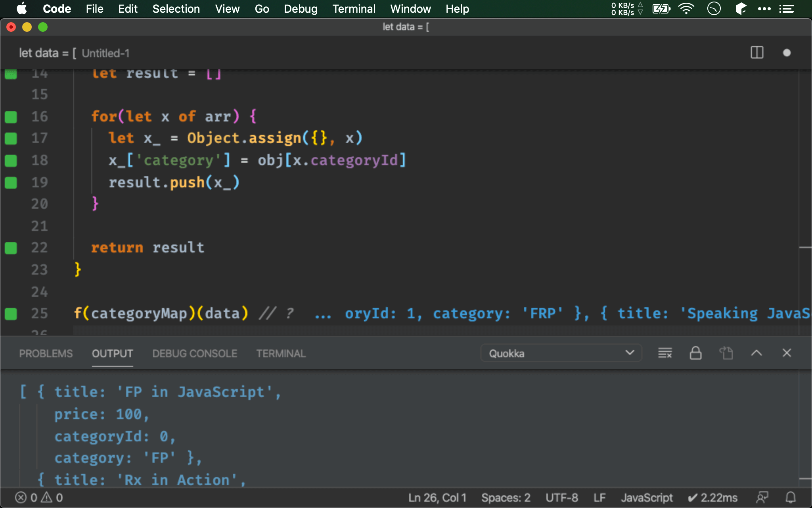
Task: Click the Quokka green indicator on line 16
Action: coord(11,117)
